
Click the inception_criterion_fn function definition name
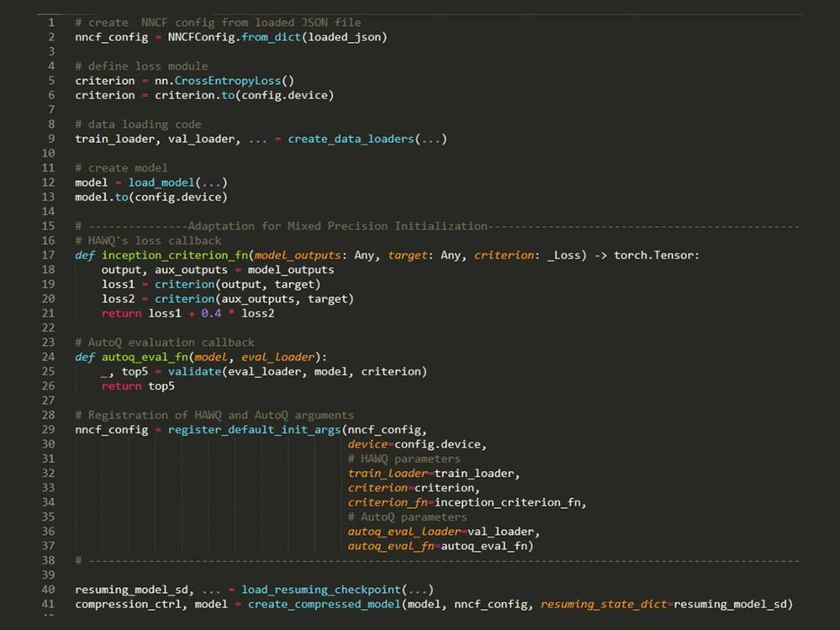point(175,255)
